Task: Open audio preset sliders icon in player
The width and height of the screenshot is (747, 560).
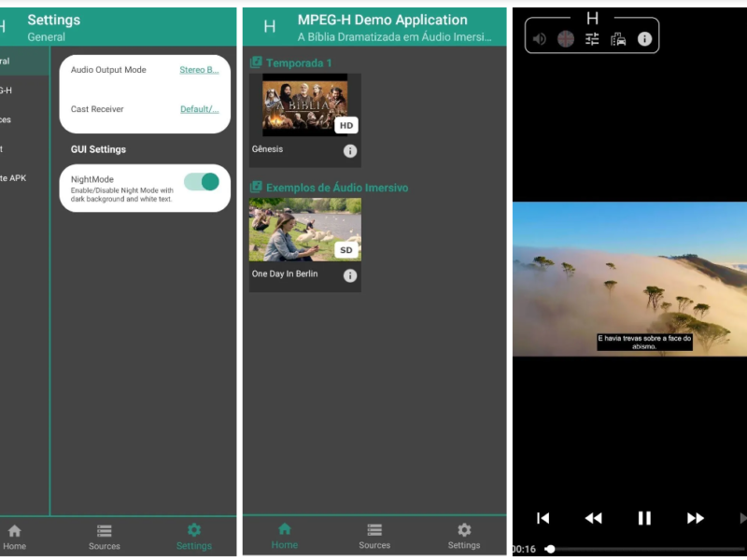Action: pos(592,39)
